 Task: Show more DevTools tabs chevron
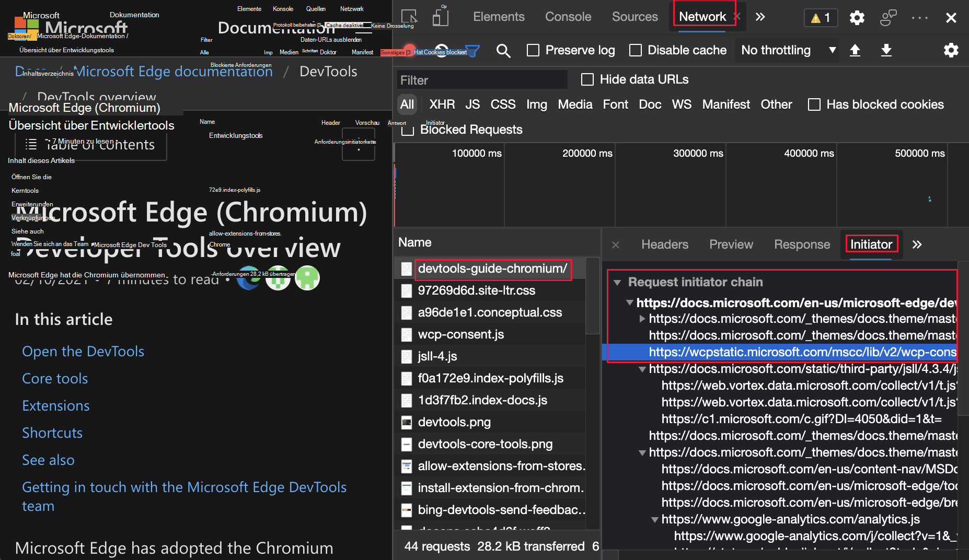tap(760, 17)
